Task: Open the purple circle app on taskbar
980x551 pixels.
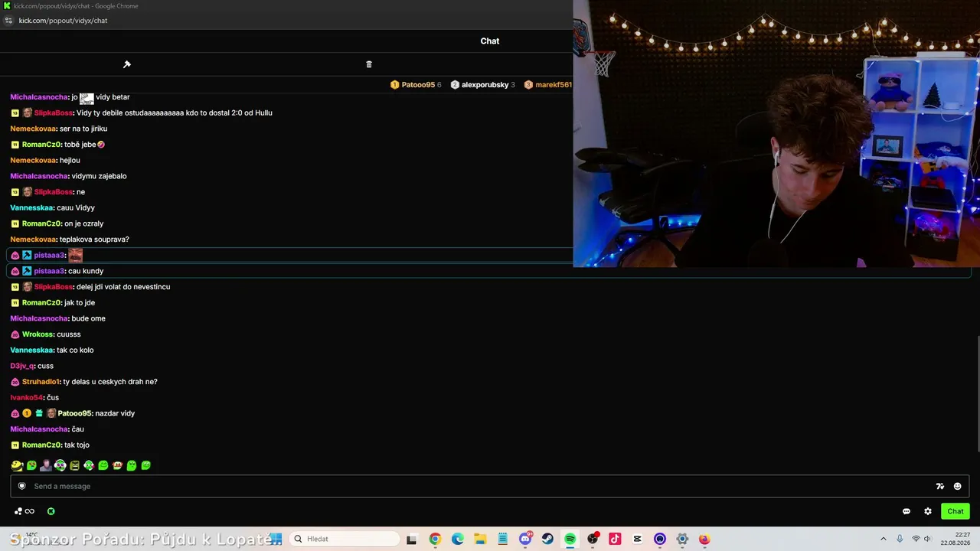Action: pos(660,539)
